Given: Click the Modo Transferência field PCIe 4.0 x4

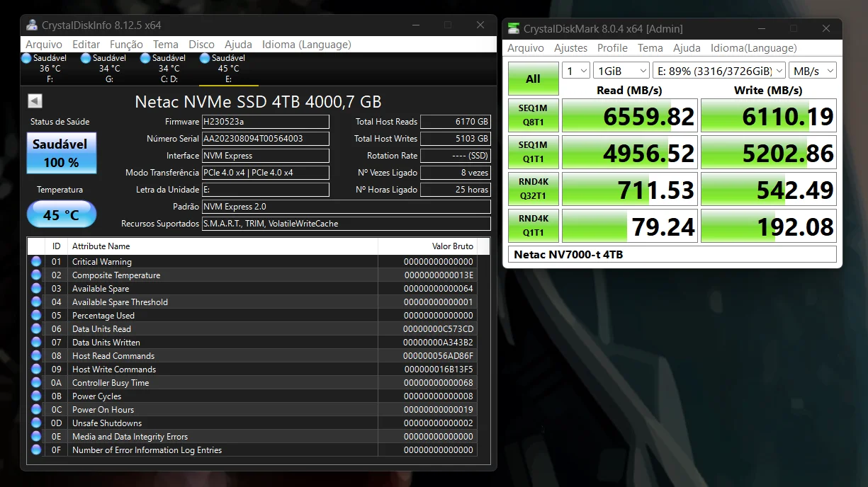Looking at the screenshot, I should [x=266, y=173].
